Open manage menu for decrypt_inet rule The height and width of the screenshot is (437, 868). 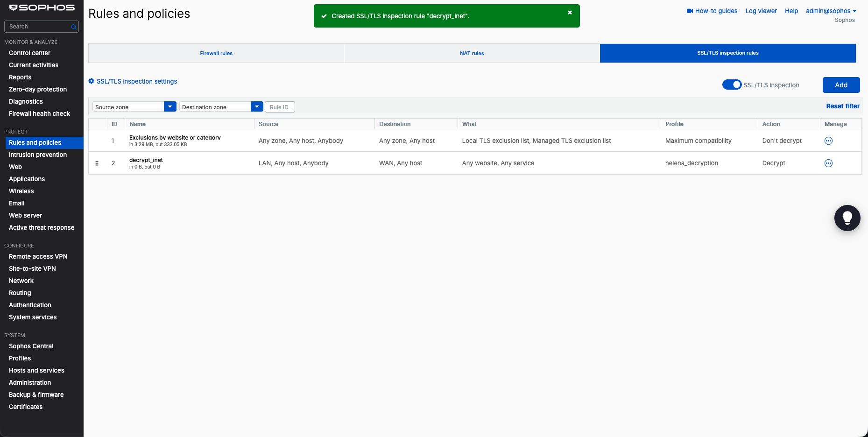point(828,163)
